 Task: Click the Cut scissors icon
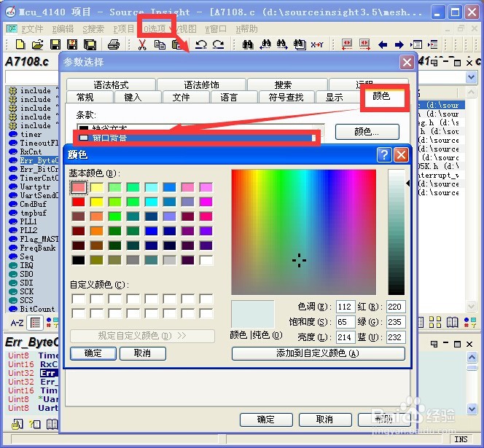click(x=142, y=44)
